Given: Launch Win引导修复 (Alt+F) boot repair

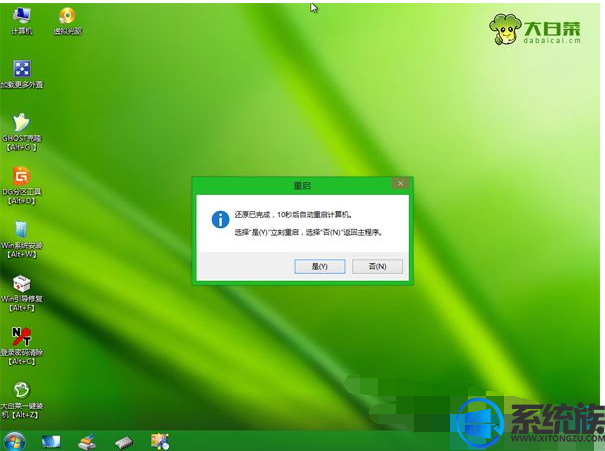Looking at the screenshot, I should click(x=22, y=293).
